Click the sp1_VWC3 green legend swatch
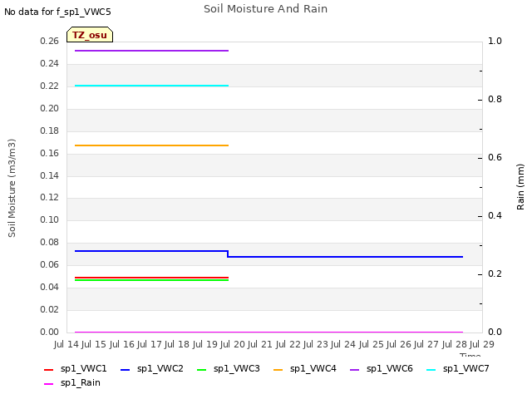532x399 pixels. tap(201, 369)
